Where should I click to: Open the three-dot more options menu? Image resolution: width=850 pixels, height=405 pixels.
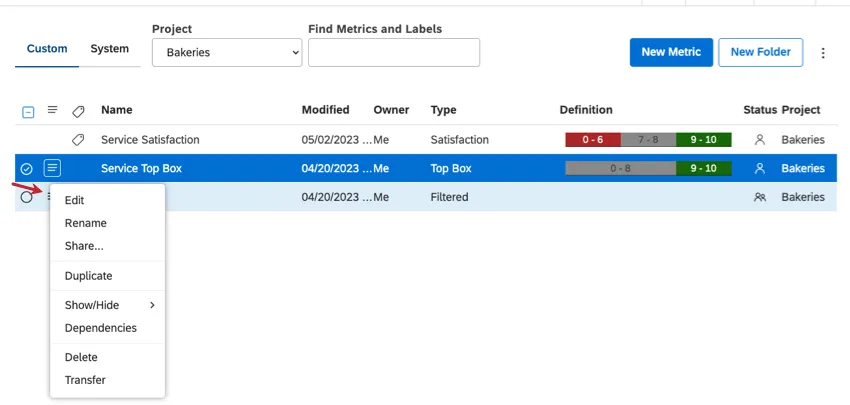823,53
